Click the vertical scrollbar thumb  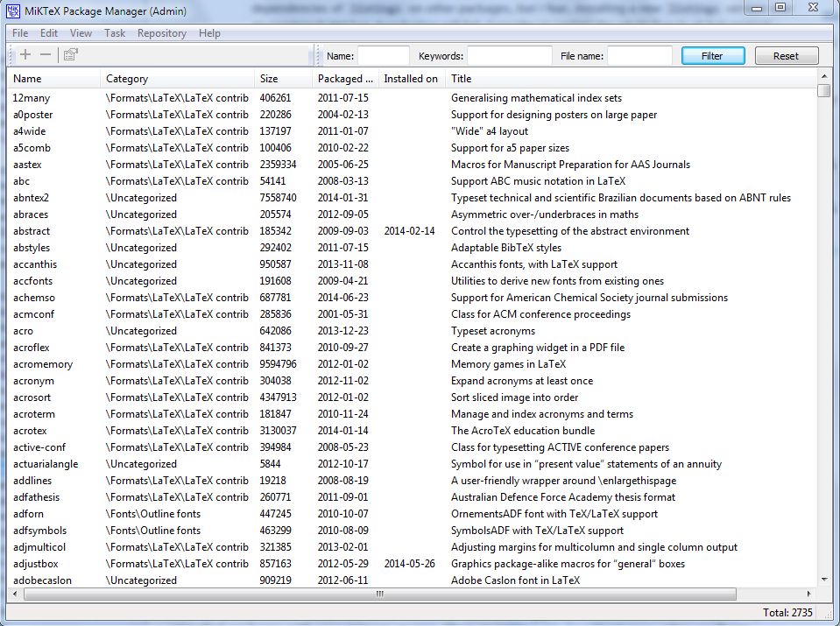point(824,90)
